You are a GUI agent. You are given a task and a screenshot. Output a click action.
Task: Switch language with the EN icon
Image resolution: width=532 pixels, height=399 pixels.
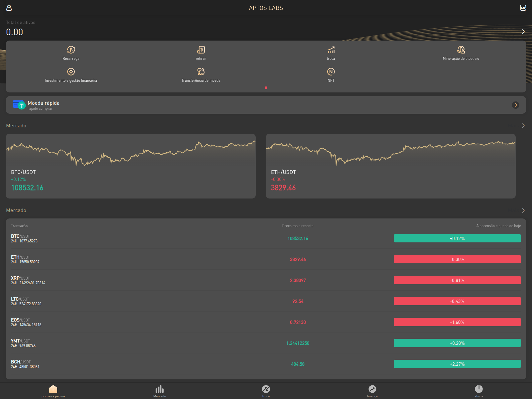pyautogui.click(x=523, y=8)
